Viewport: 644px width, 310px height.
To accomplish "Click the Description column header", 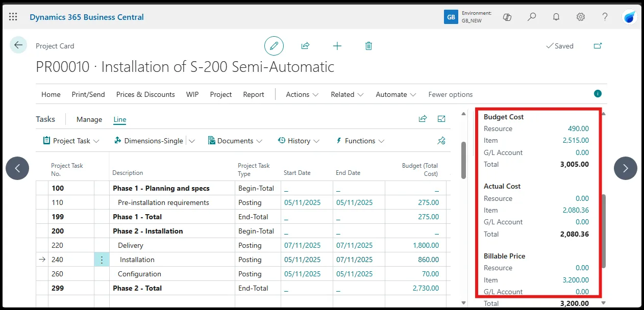I will [128, 173].
